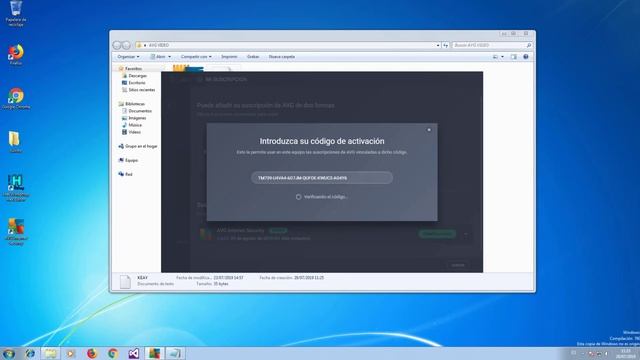Open Visual Studio from the taskbar
The height and width of the screenshot is (360, 640).
tap(133, 353)
